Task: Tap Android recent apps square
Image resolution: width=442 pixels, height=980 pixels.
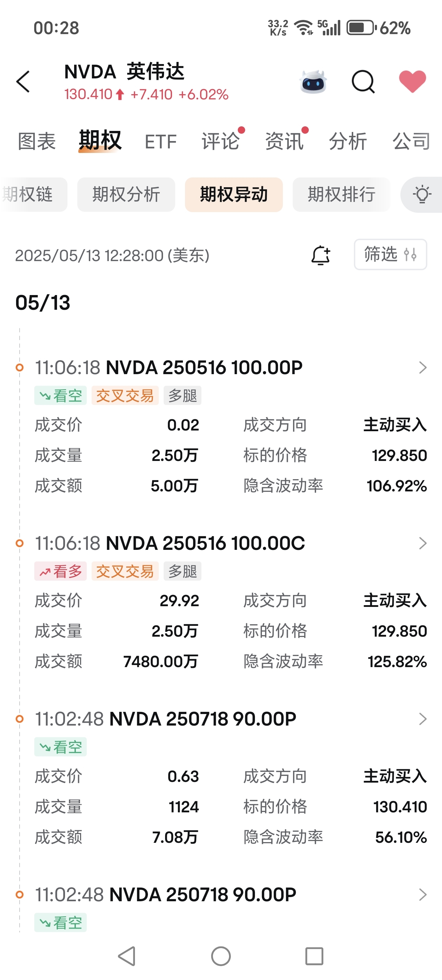Action: (x=314, y=956)
